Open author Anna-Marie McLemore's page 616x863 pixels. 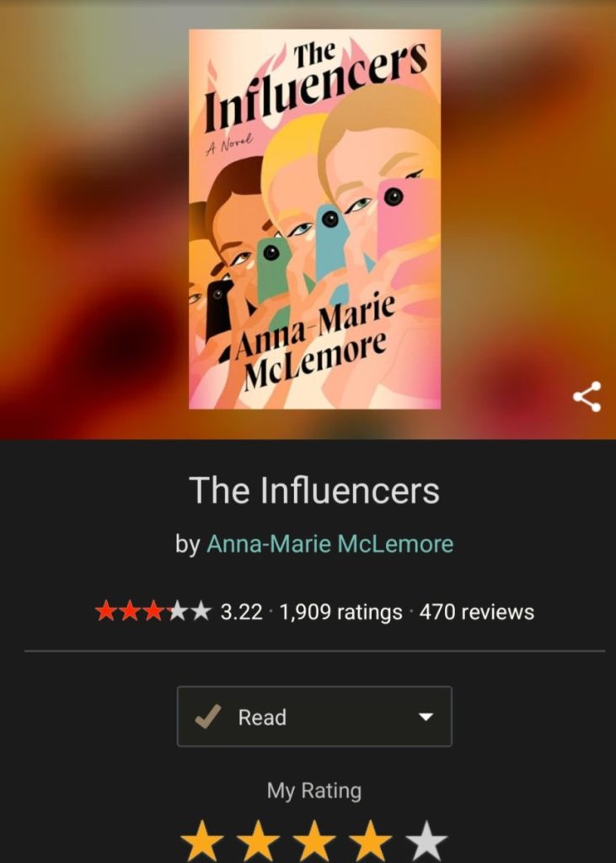[329, 544]
